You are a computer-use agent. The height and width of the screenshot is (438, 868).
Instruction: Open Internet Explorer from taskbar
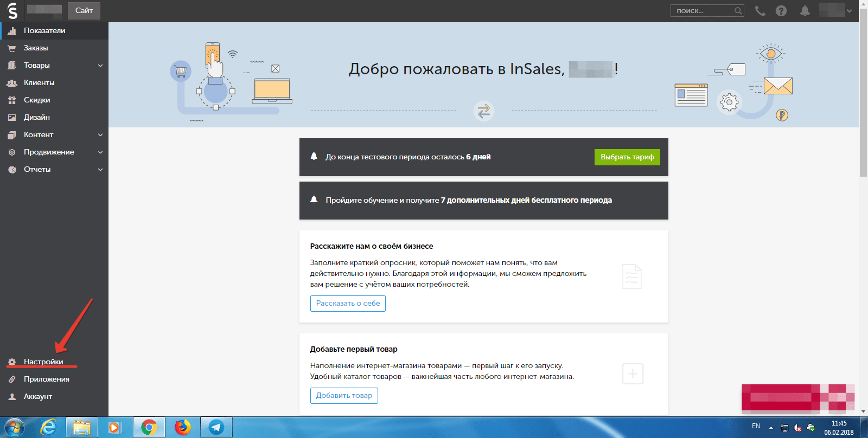click(49, 427)
